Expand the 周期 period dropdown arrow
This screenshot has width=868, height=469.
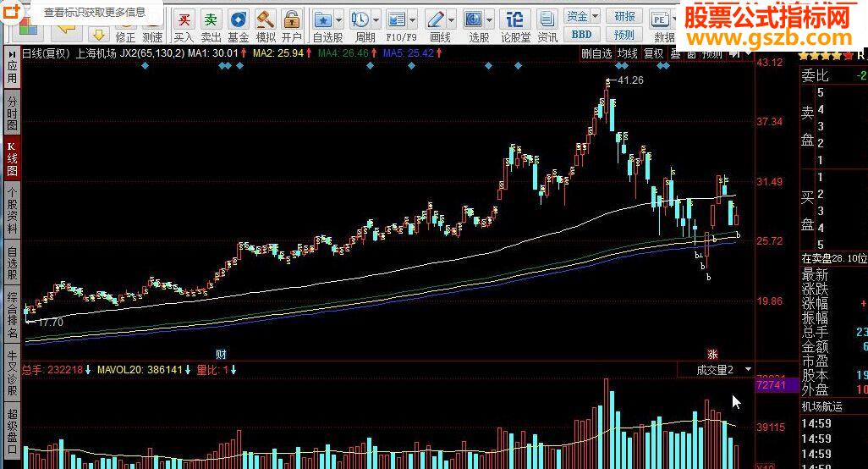click(x=376, y=20)
